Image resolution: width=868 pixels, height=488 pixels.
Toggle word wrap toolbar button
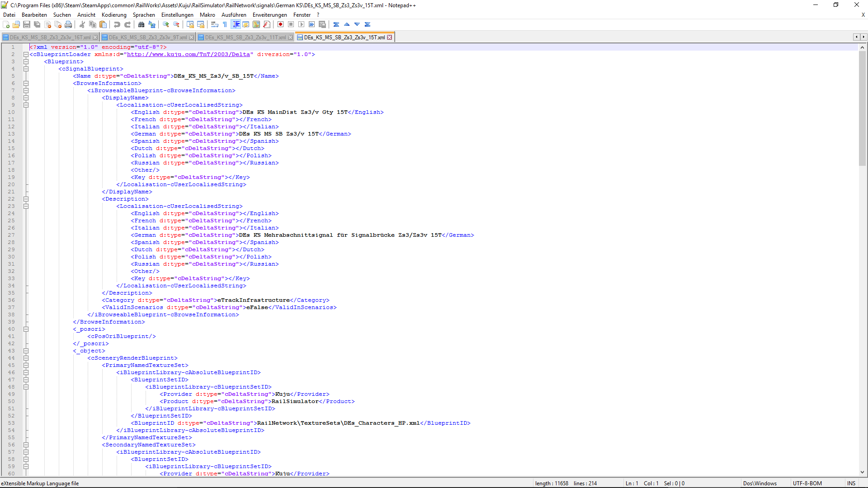[x=215, y=24]
